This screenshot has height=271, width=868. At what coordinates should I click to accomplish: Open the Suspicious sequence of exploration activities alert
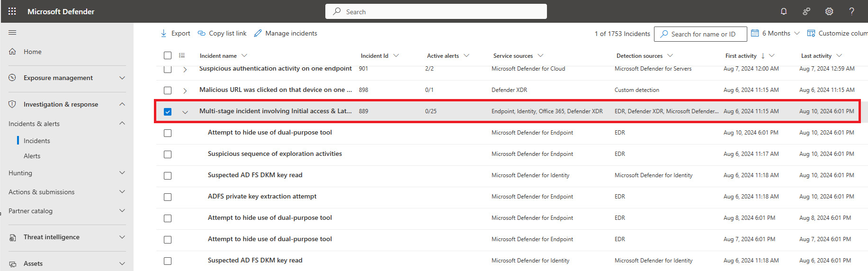coord(275,154)
